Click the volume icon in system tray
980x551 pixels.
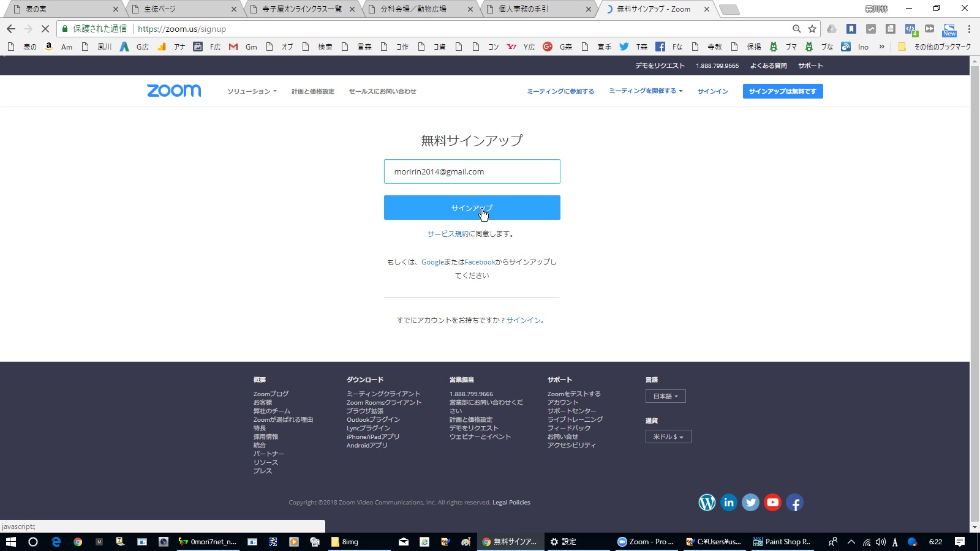click(x=881, y=542)
